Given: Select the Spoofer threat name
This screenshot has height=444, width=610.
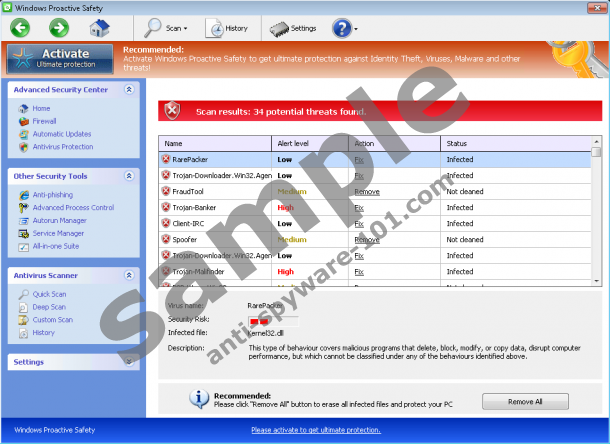Looking at the screenshot, I should 185,239.
